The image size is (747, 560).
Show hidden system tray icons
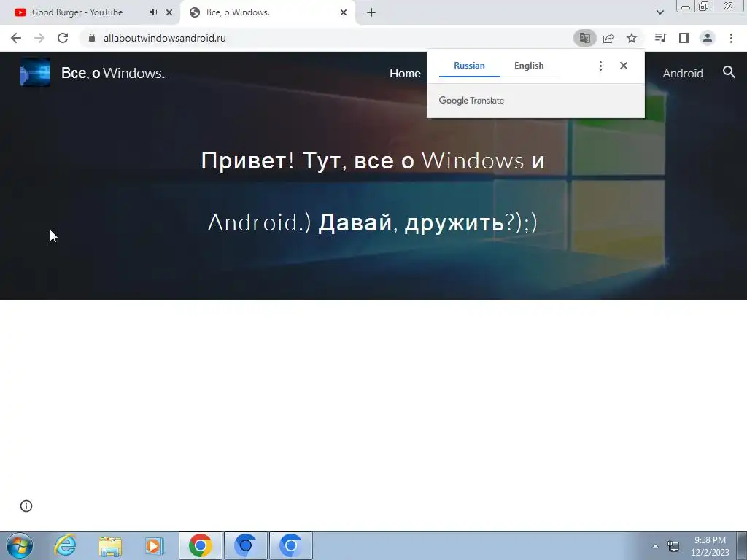coord(655,546)
